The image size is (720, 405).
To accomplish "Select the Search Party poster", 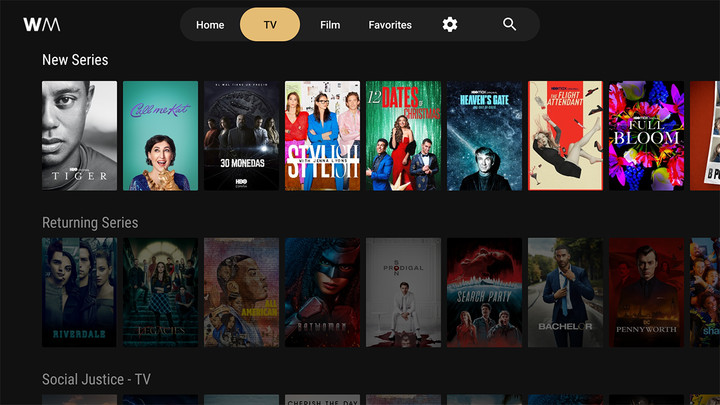I will [x=484, y=292].
